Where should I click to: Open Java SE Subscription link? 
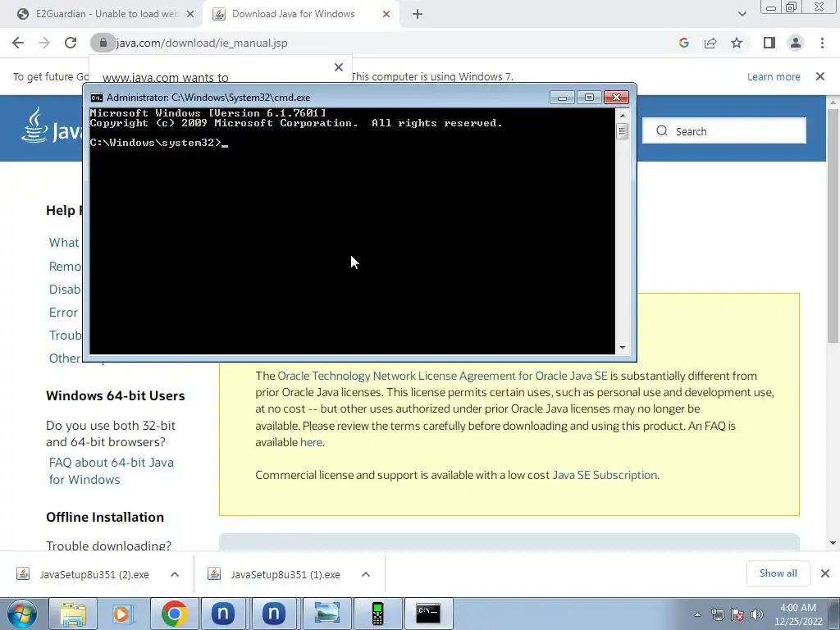605,475
